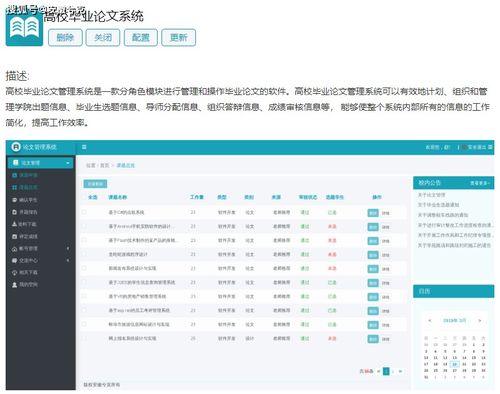Image resolution: width=500 pixels, height=394 pixels.
Task: Click the 课题名称 column header
Action: pyautogui.click(x=118, y=197)
